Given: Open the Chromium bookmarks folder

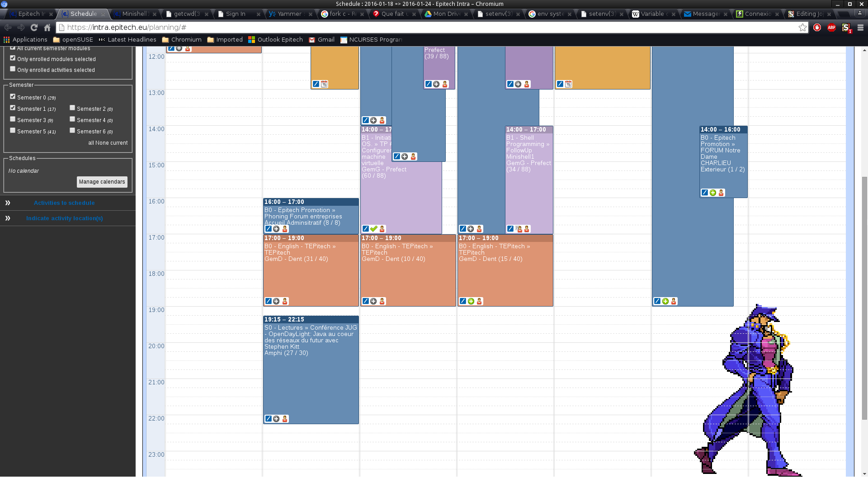Looking at the screenshot, I should click(x=182, y=40).
